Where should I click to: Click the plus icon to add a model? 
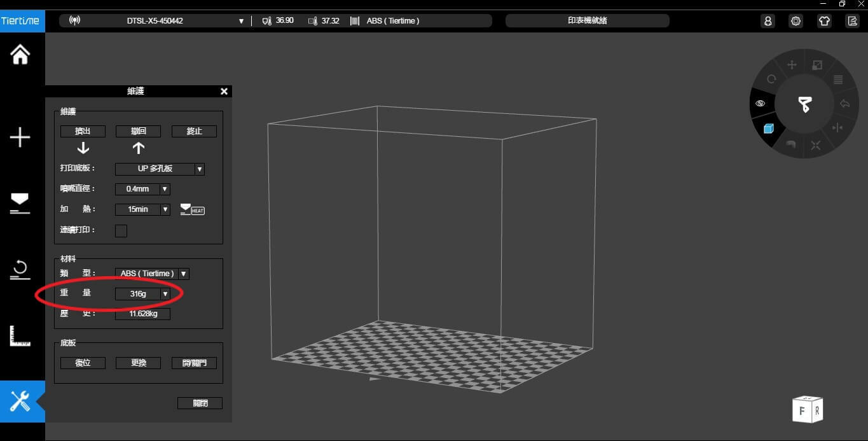point(20,137)
